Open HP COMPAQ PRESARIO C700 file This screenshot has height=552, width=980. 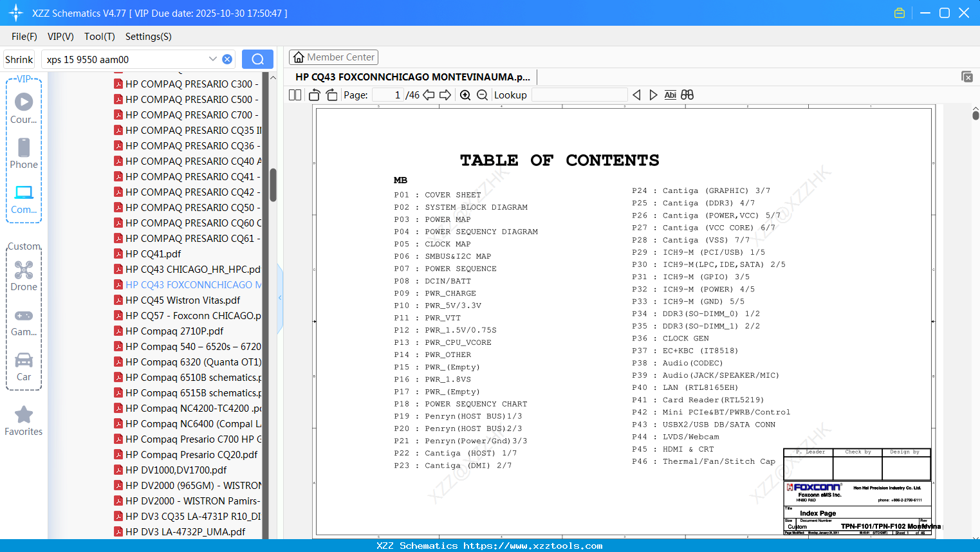[x=188, y=115]
